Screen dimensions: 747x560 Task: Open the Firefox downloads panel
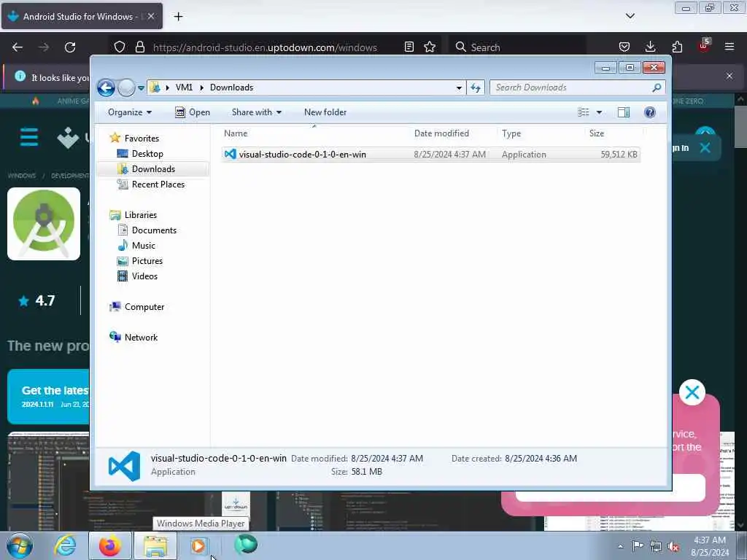(x=650, y=47)
